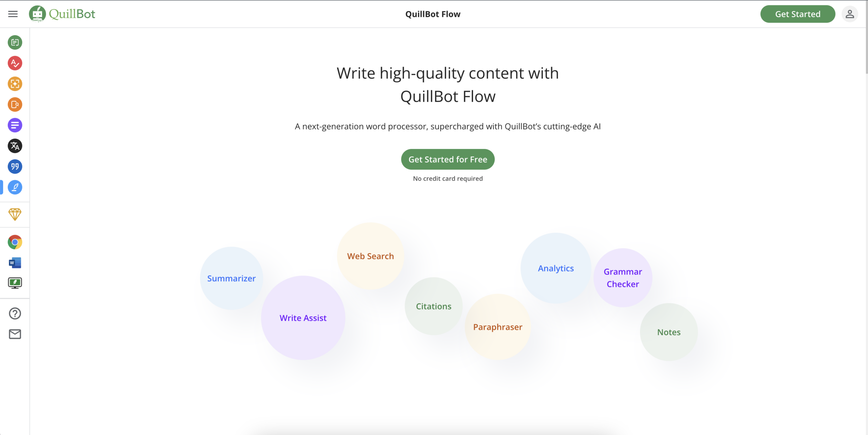Click Get Started for Free button
Screen dimensions: 868x435
pyautogui.click(x=448, y=159)
